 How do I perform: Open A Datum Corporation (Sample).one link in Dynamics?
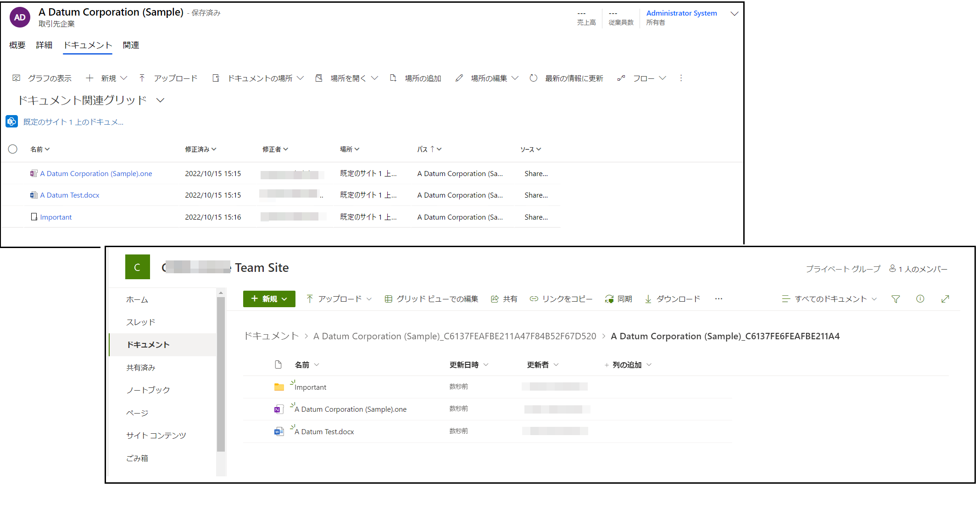click(x=96, y=173)
